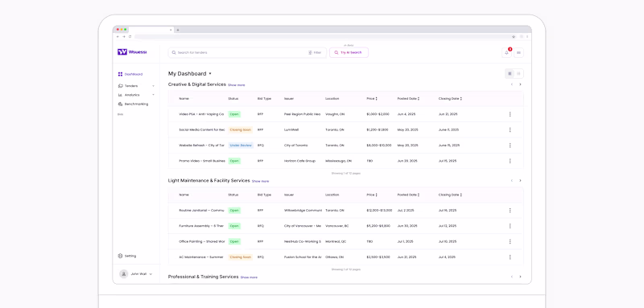Open row menu for Furniture Assembly tender

click(510, 226)
